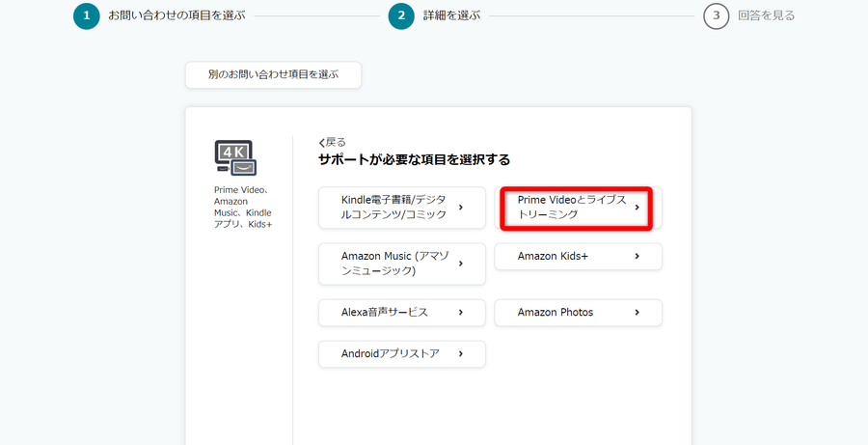
Task: Click chevron on Amazon Music card
Action: pyautogui.click(x=461, y=264)
